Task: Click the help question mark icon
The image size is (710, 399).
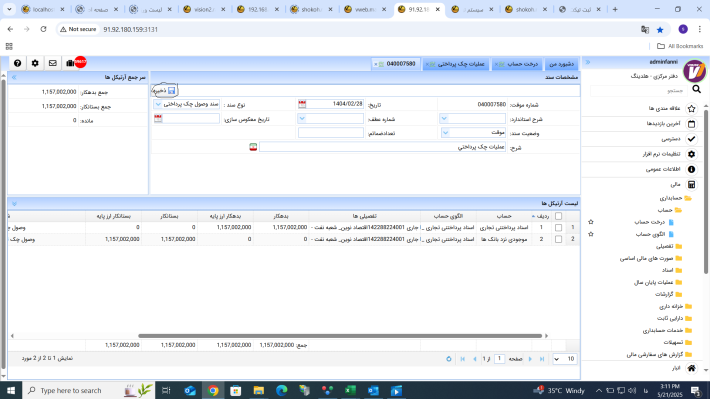Action: pyautogui.click(x=17, y=63)
